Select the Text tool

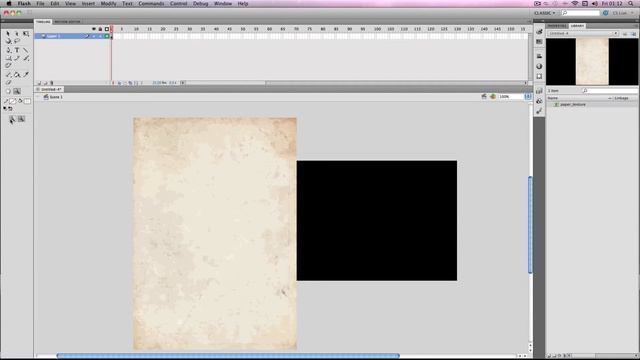tap(17, 50)
